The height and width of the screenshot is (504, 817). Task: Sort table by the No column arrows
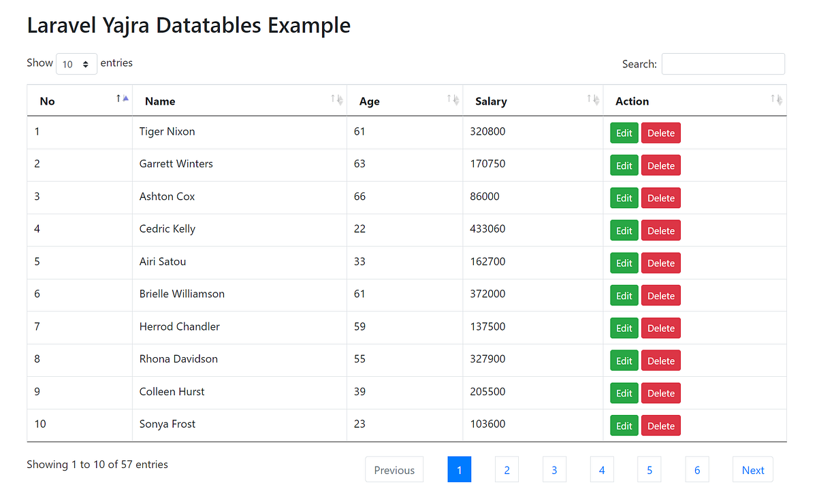pos(123,99)
